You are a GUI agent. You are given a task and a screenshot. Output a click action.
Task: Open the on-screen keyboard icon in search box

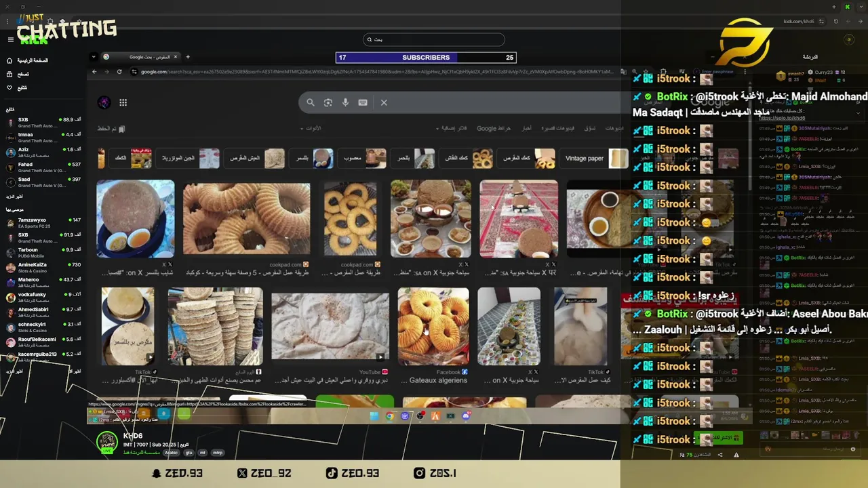[363, 102]
